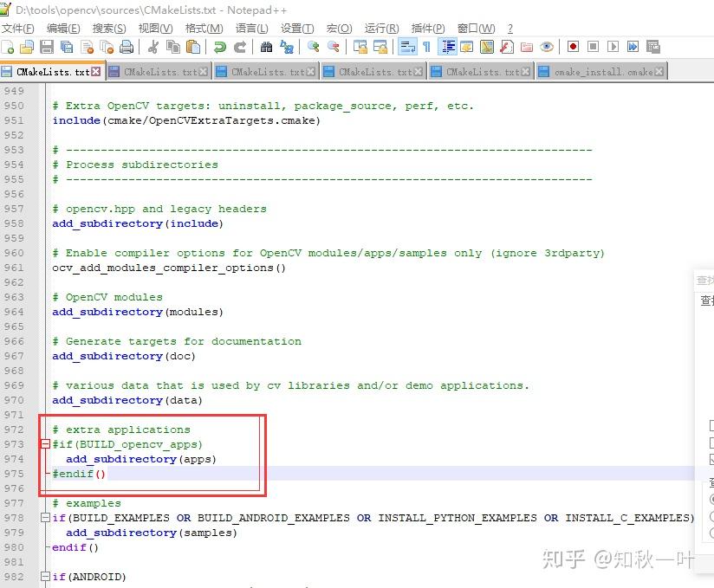Toggle synchronize vertical scrolling icon

tap(360, 47)
